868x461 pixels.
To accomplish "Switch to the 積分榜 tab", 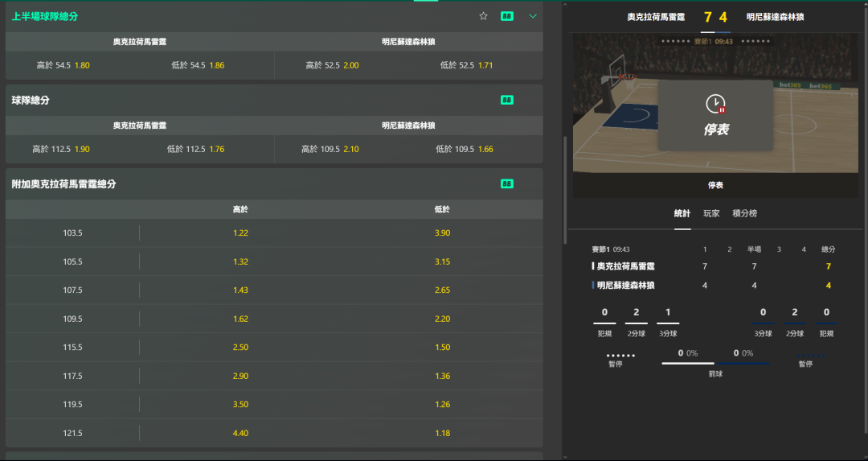I will click(744, 213).
